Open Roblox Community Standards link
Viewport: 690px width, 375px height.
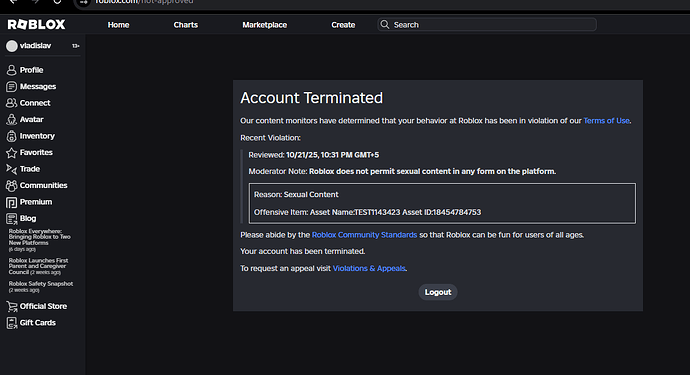click(364, 235)
